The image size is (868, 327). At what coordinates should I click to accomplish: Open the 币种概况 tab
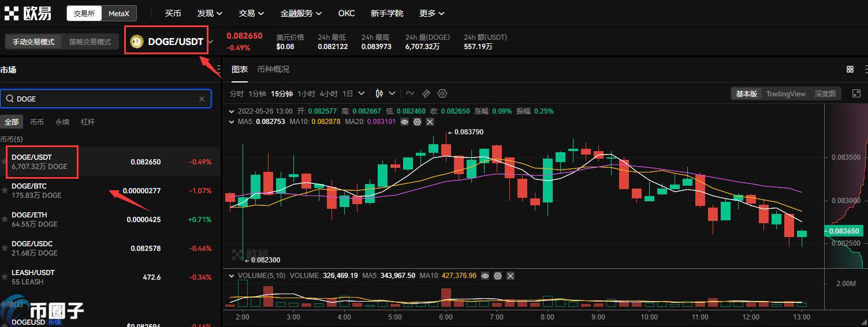point(273,69)
